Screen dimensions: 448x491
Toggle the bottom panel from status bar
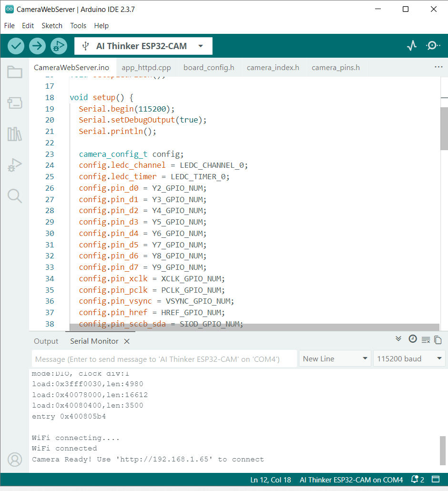tap(436, 479)
